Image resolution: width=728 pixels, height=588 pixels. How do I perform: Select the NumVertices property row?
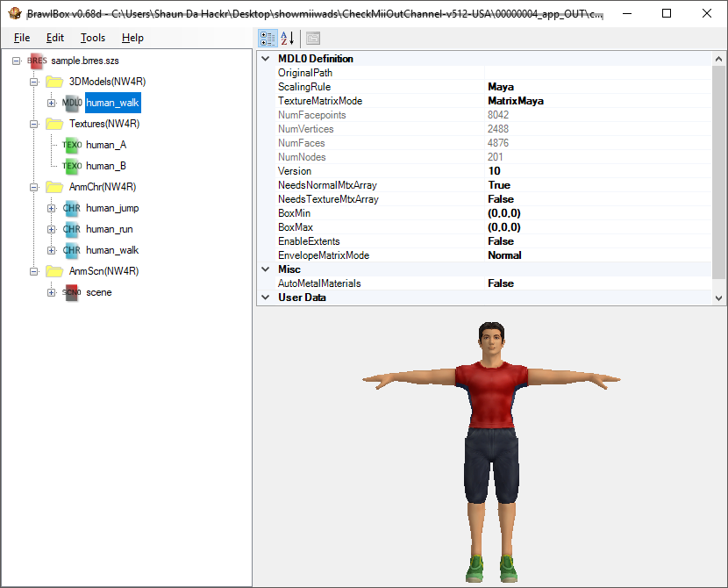493,129
